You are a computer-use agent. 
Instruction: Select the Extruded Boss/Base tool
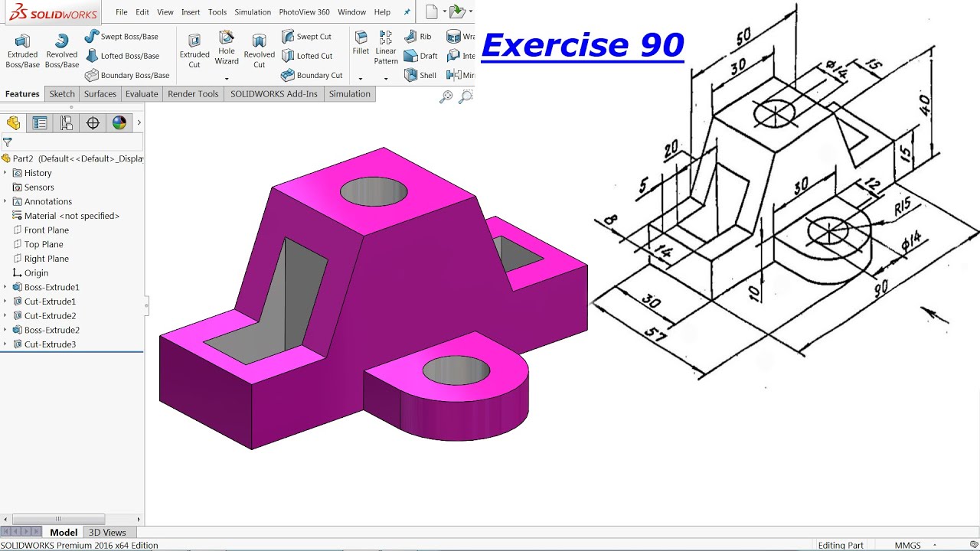(x=23, y=51)
